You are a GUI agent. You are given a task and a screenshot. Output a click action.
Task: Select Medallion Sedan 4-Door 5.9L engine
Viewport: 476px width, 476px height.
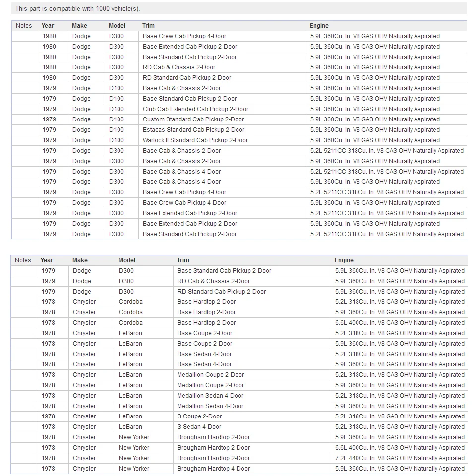tap(400, 406)
